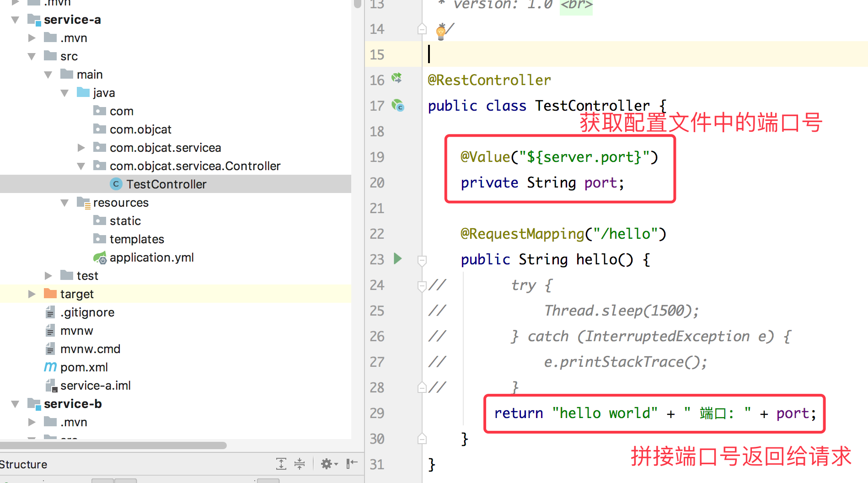This screenshot has width=868, height=483.
Task: Select the templates folder
Action: [x=137, y=239]
